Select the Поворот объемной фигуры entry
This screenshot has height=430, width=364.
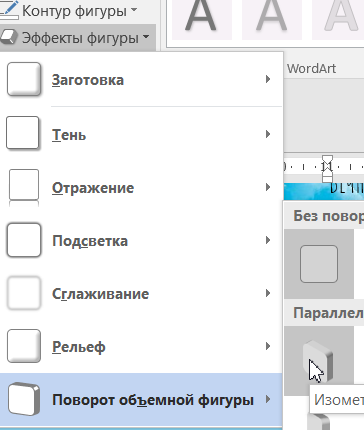pos(141,399)
